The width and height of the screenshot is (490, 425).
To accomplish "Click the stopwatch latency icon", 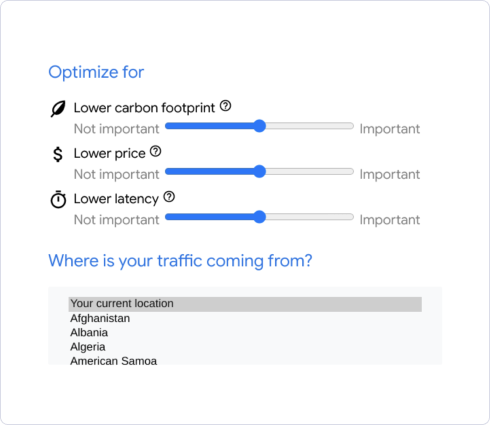I will point(58,199).
